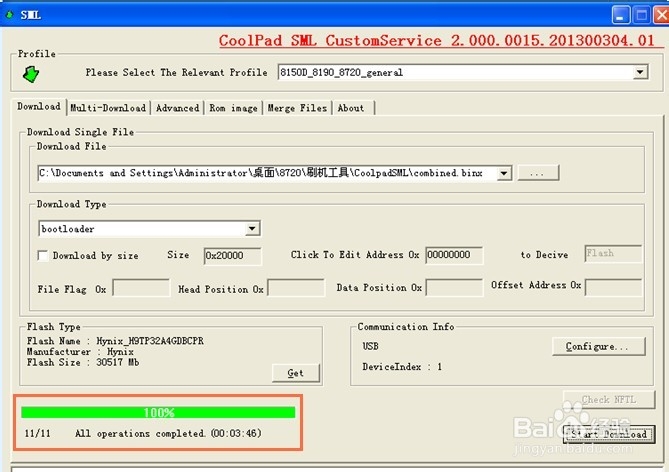
Task: Click the 'Manufacturer : Hynix' text
Action: 80,352
